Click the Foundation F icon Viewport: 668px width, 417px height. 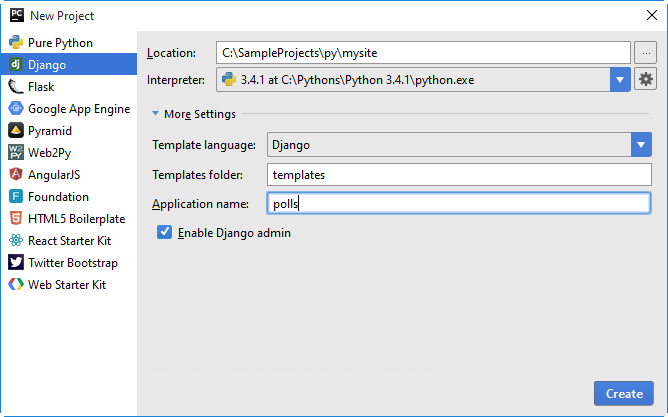16,196
